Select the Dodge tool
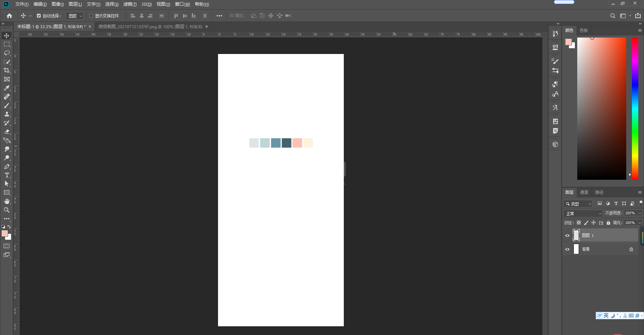The image size is (644, 335). [x=7, y=158]
